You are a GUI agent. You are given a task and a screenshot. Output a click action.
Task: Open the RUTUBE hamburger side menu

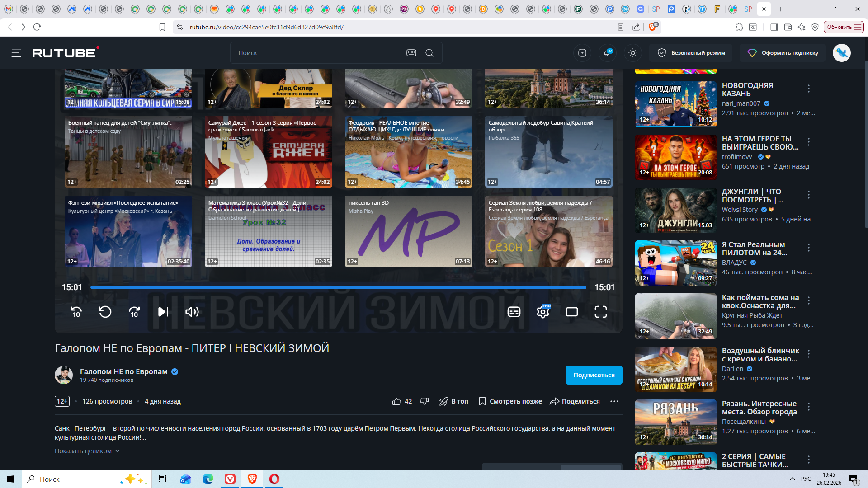(x=16, y=53)
